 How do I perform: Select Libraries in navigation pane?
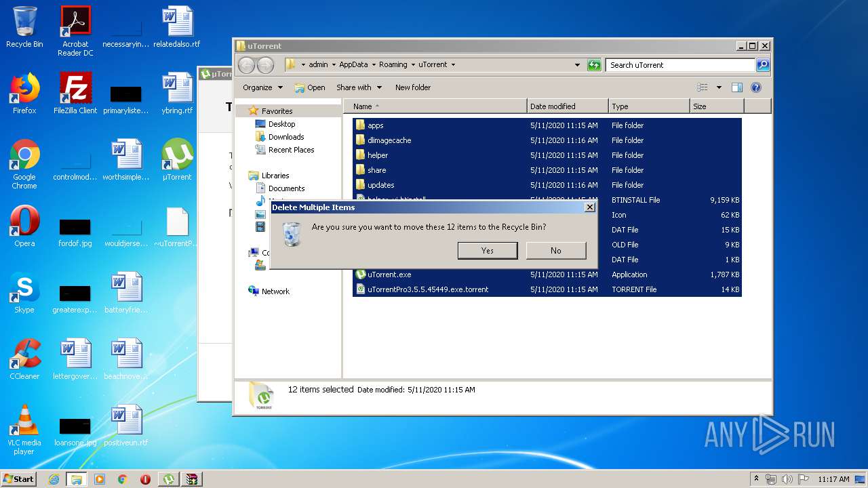pos(275,176)
